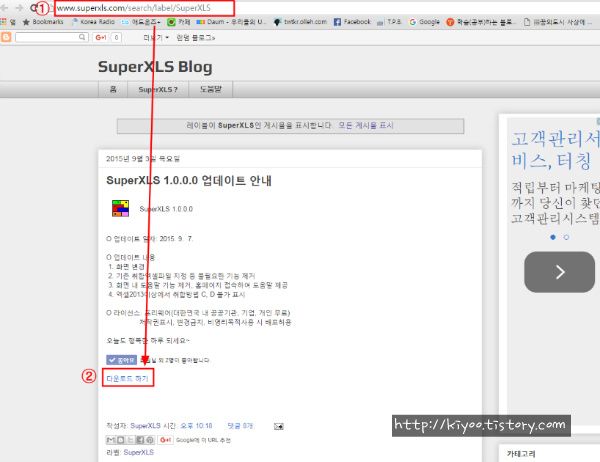
Task: Open the T.P.S. bookmark
Action: pos(389,22)
